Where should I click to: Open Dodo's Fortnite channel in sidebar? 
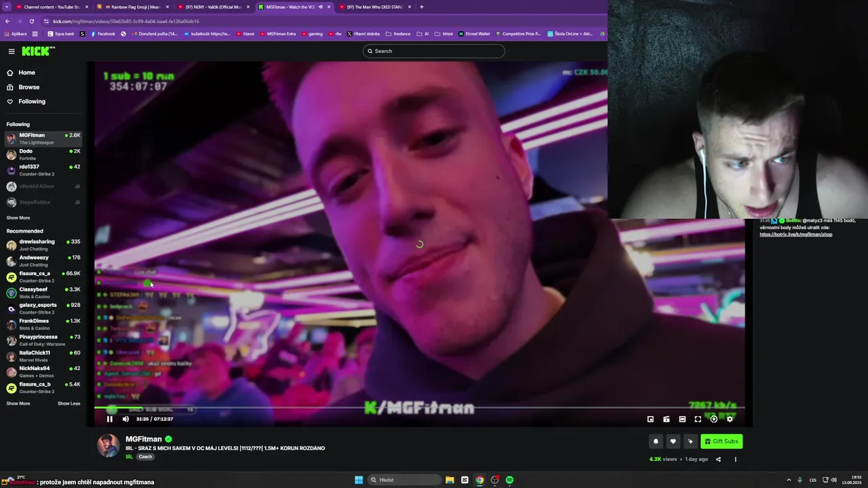coord(43,155)
